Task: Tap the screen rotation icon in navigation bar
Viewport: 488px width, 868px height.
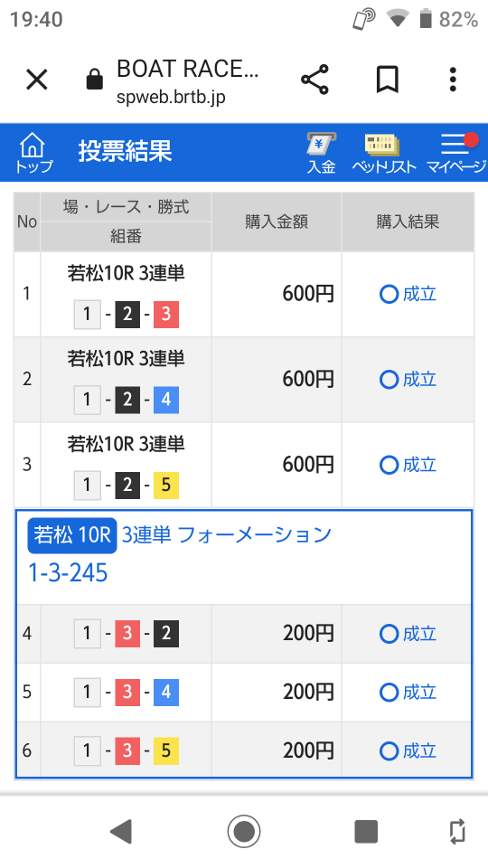Action: tap(457, 831)
